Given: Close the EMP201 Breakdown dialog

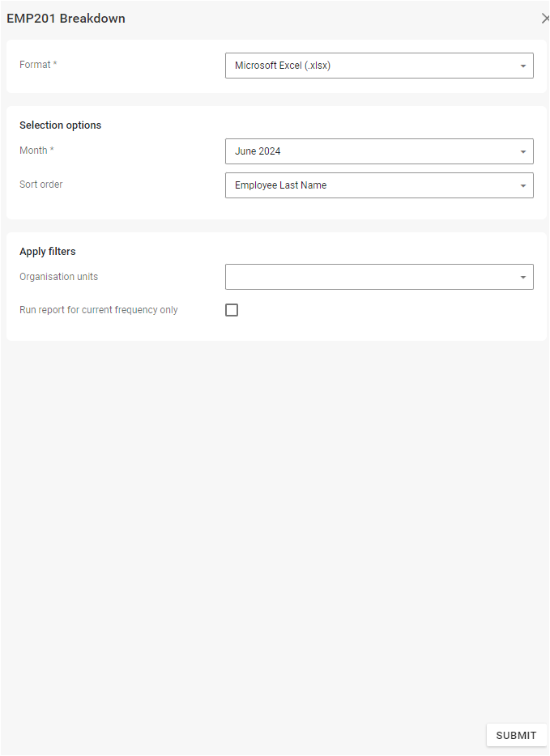Looking at the screenshot, I should (x=544, y=19).
